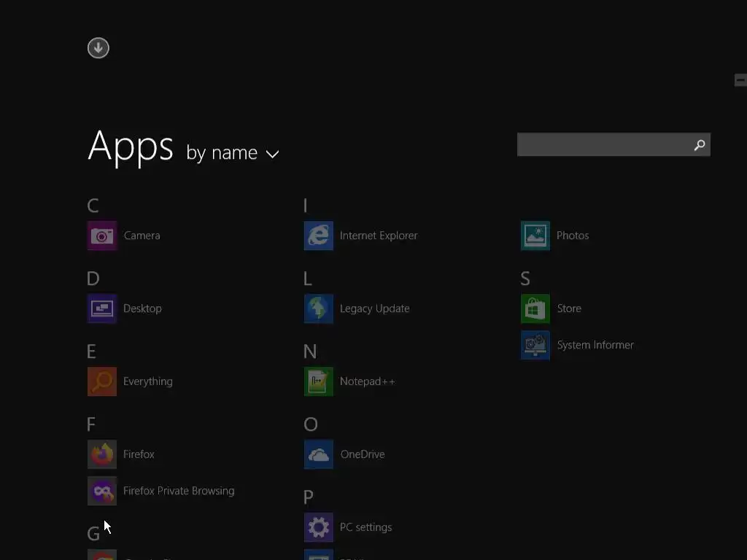Select the letter E group header
Screen dimensions: 747x560
(91, 351)
